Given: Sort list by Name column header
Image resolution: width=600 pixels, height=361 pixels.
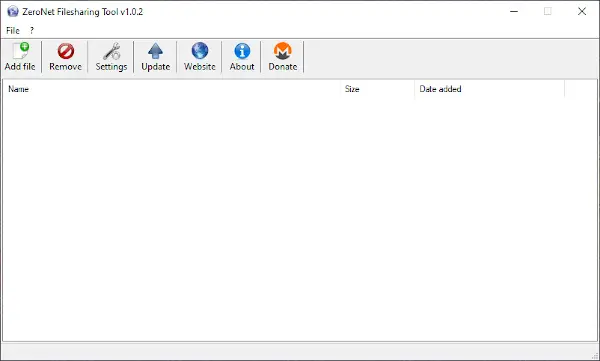Looking at the screenshot, I should [171, 89].
